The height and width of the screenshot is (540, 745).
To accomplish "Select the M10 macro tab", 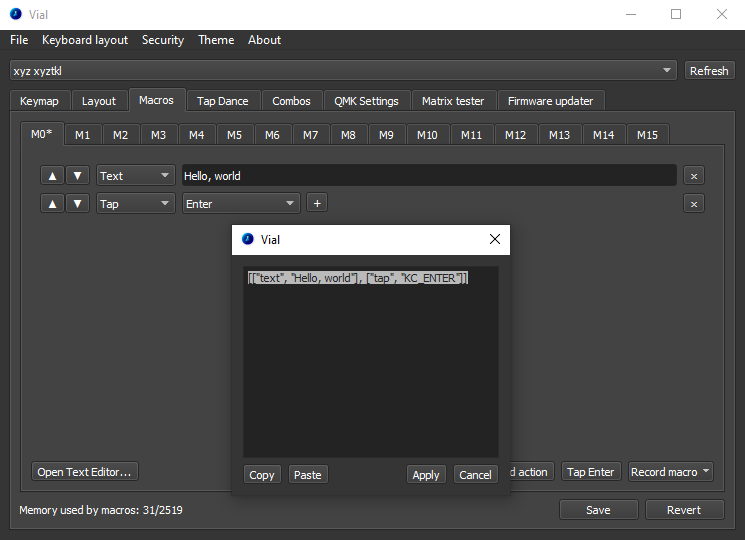I will (427, 135).
